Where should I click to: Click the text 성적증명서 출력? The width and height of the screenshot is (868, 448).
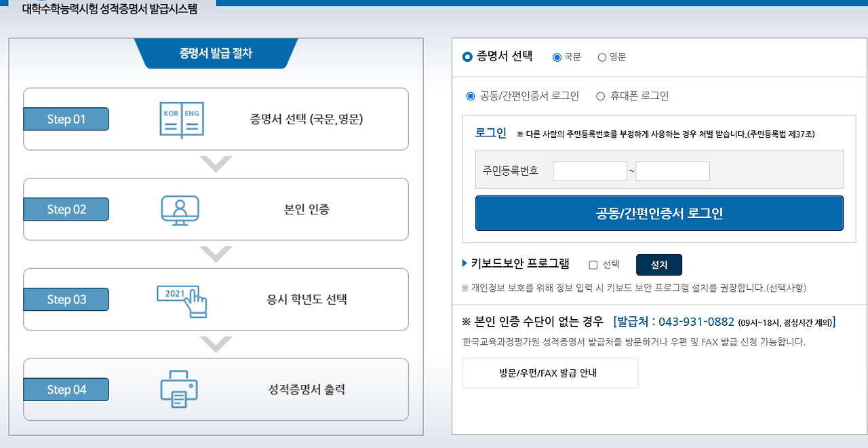click(307, 390)
